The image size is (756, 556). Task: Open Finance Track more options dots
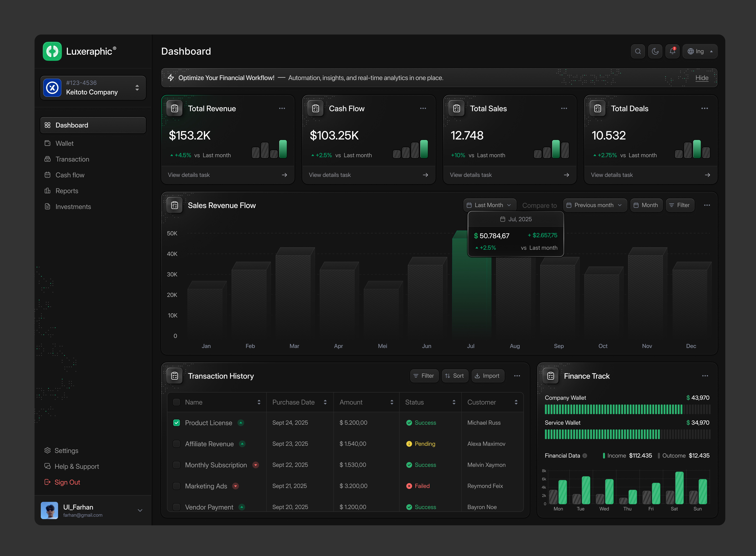pos(705,376)
